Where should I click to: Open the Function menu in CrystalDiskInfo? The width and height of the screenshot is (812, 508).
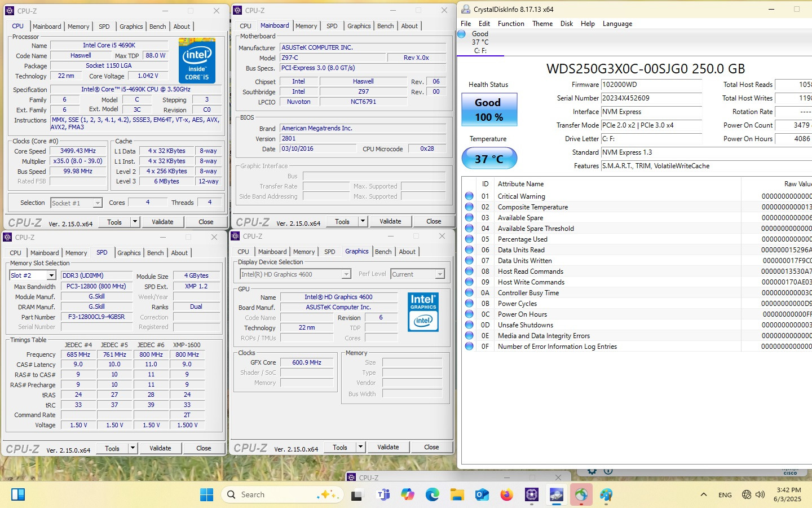point(511,24)
